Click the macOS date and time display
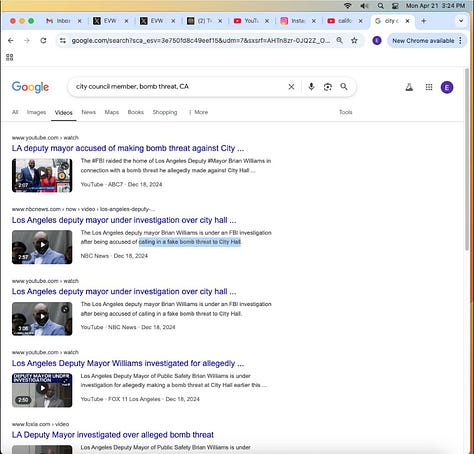 pyautogui.click(x=435, y=6)
